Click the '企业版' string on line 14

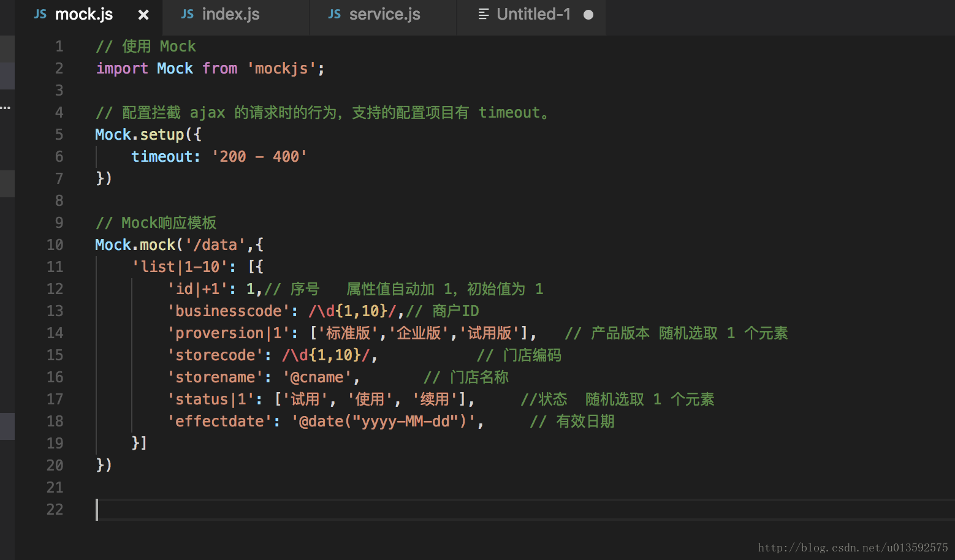click(x=419, y=333)
